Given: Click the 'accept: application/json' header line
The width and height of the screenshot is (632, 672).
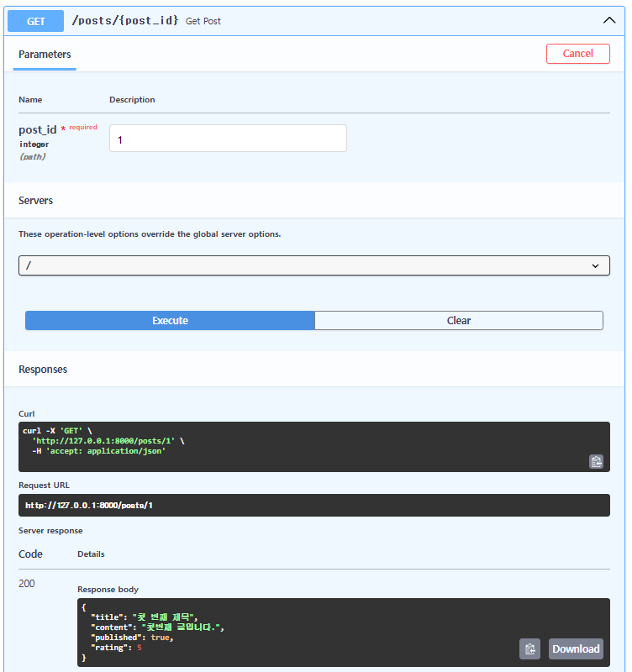Looking at the screenshot, I should click(x=99, y=451).
